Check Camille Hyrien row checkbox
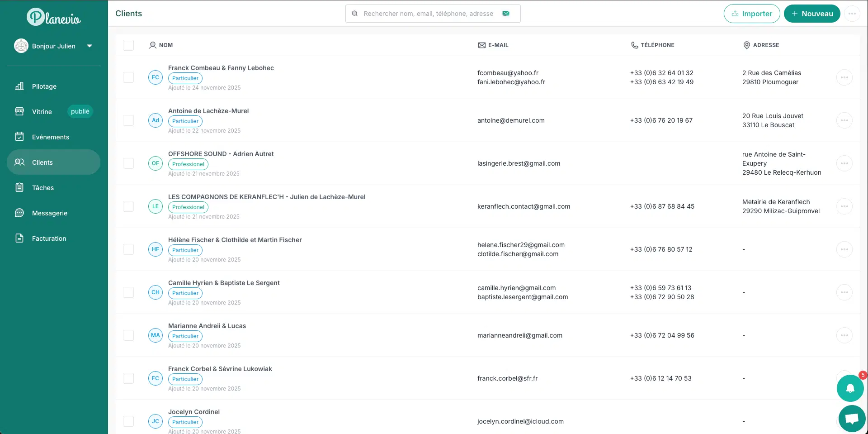 click(128, 292)
